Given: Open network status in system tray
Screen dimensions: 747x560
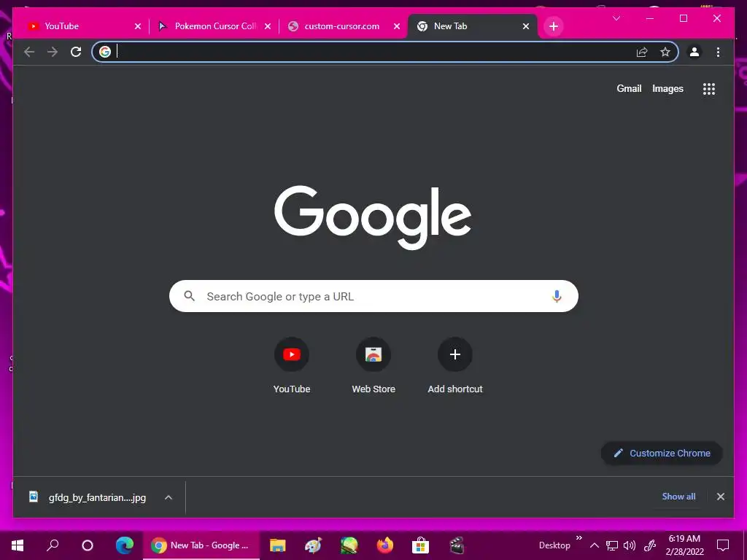Looking at the screenshot, I should (x=612, y=545).
